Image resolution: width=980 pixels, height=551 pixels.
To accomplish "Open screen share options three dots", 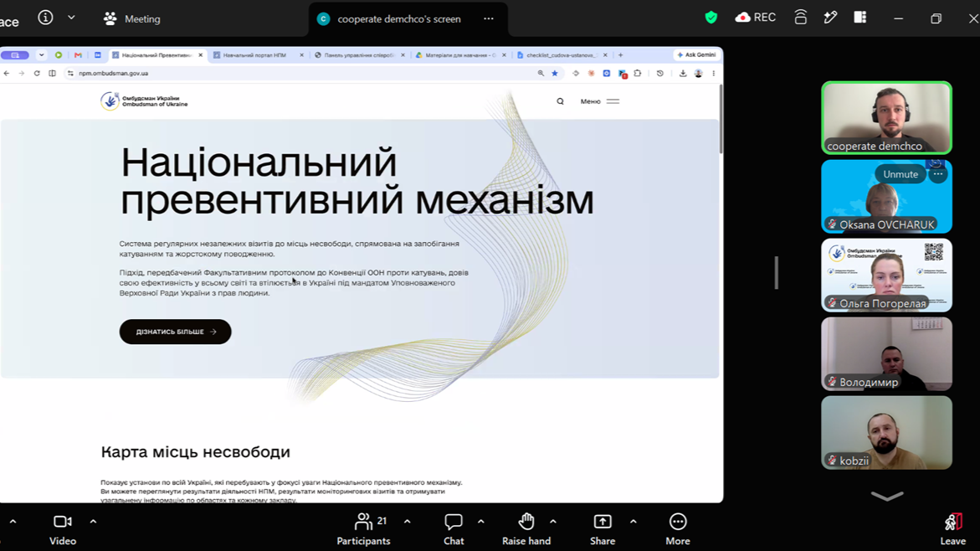I will (x=489, y=18).
